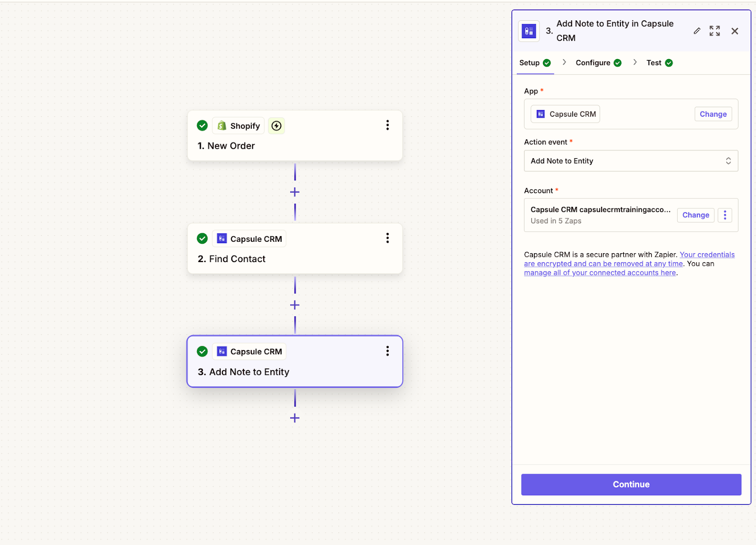Open the Find Contact step three-dot menu
The image size is (756, 545).
tap(387, 238)
